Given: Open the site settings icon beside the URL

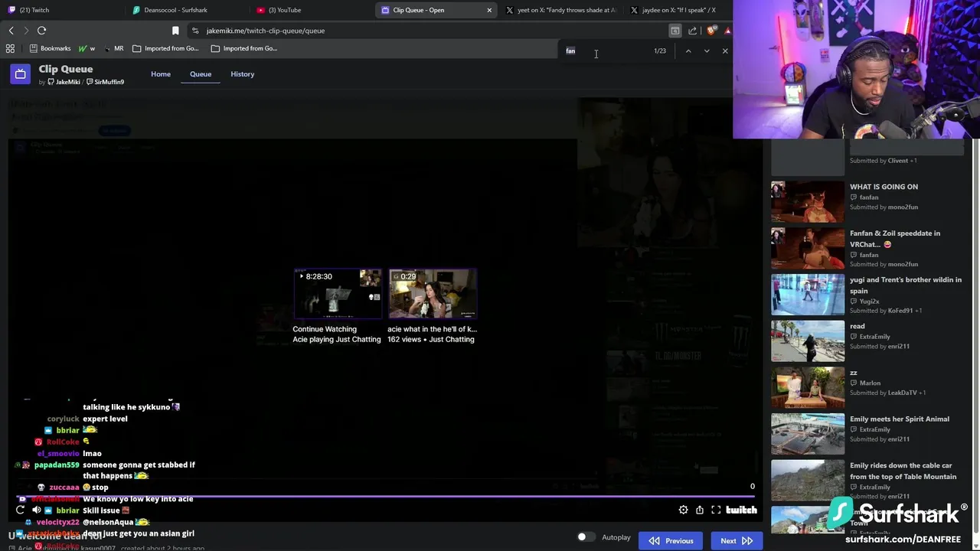Looking at the screenshot, I should [195, 31].
